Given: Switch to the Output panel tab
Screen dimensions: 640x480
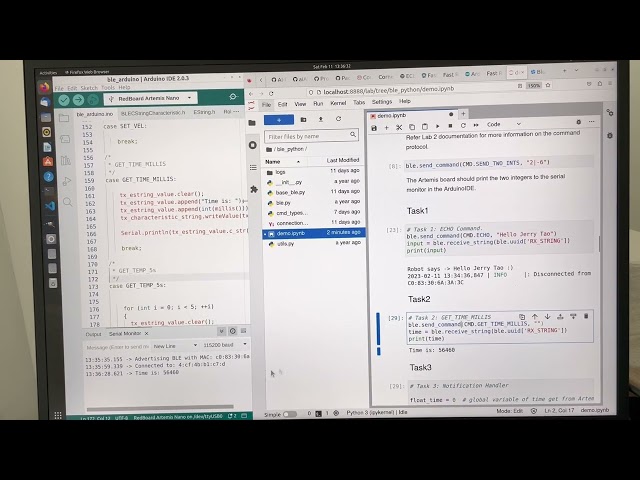Looking at the screenshot, I should point(93,334).
